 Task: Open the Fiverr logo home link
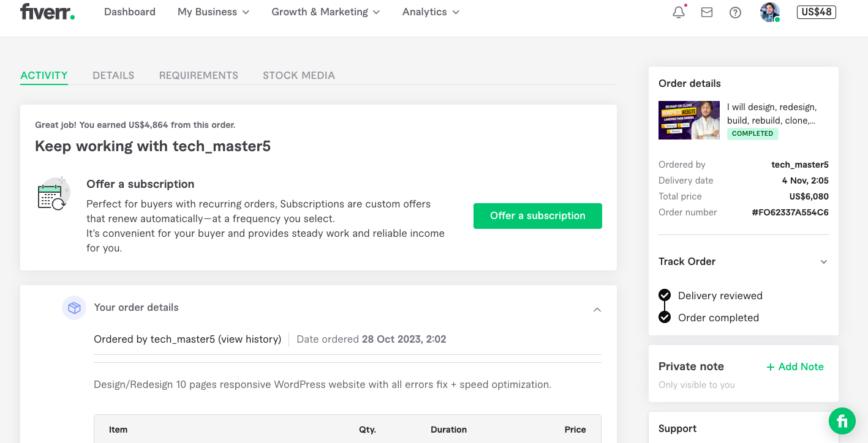47,12
